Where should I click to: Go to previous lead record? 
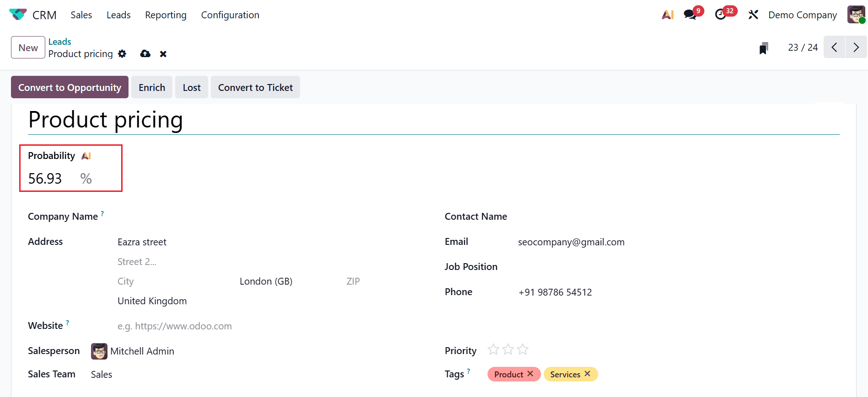[x=835, y=47]
